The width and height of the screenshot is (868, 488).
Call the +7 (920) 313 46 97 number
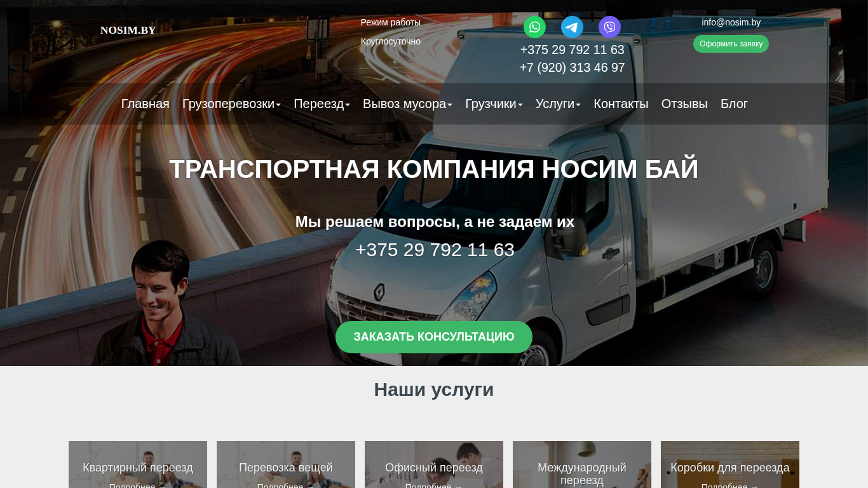(x=573, y=67)
